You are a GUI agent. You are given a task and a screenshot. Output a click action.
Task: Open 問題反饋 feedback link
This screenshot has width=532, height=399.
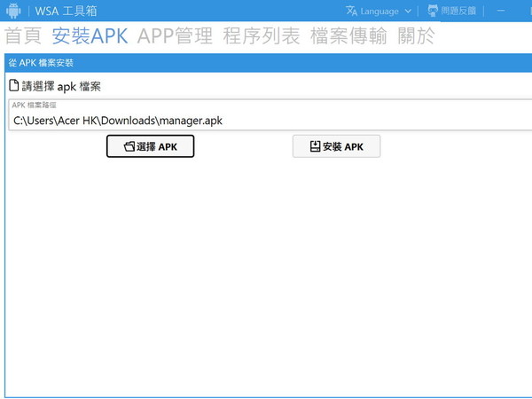(452, 11)
